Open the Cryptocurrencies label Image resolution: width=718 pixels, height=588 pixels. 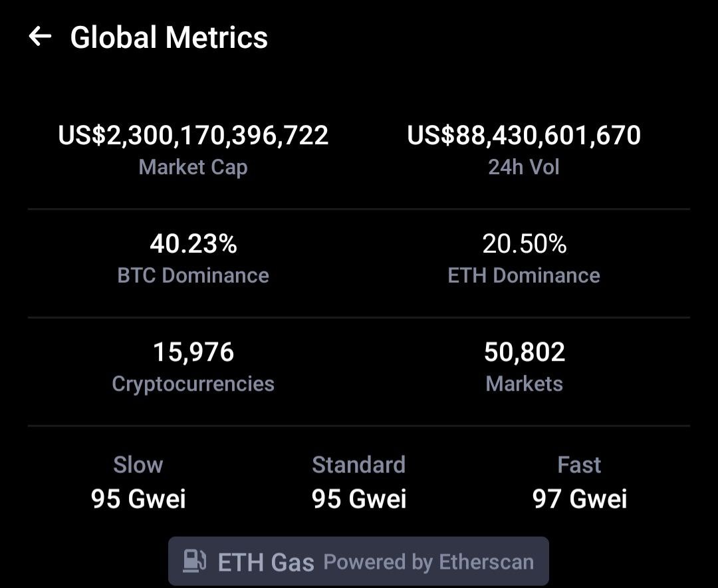pos(193,384)
